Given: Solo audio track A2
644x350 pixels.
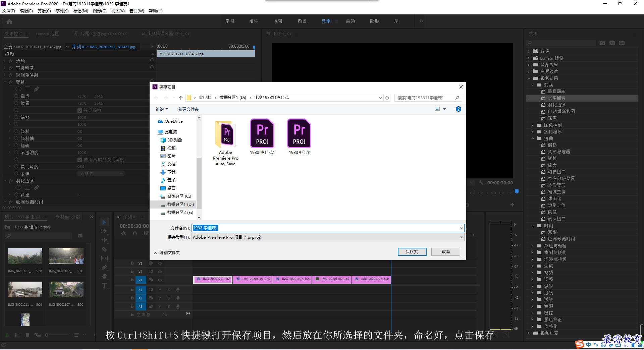Looking at the screenshot, I should pyautogui.click(x=169, y=298).
